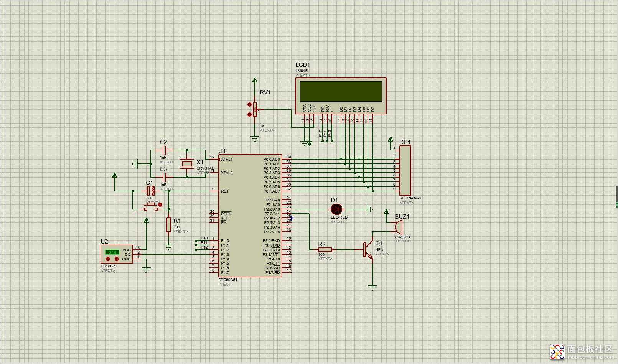Click the DS18B20 part name label
The width and height of the screenshot is (618, 364).
pos(109,266)
